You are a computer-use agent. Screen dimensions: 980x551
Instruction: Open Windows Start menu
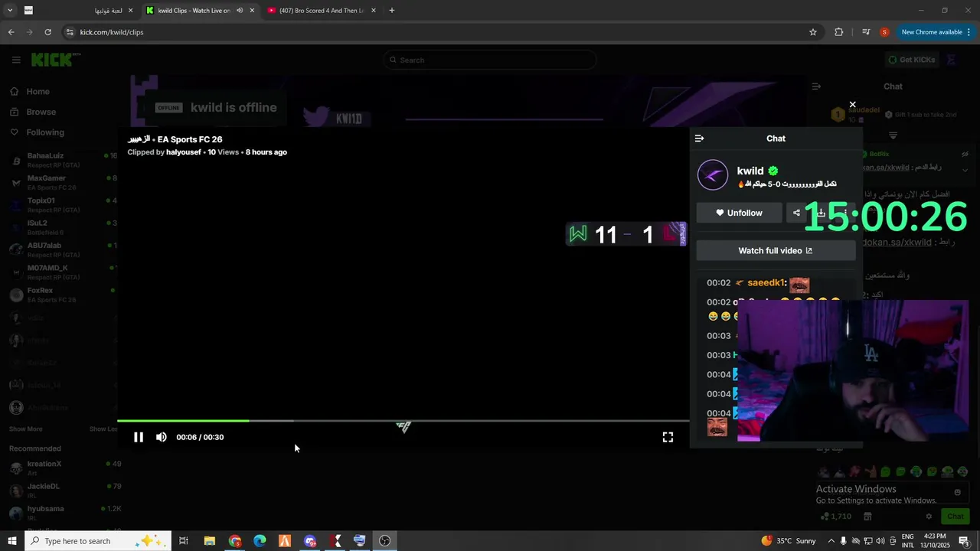pyautogui.click(x=11, y=541)
